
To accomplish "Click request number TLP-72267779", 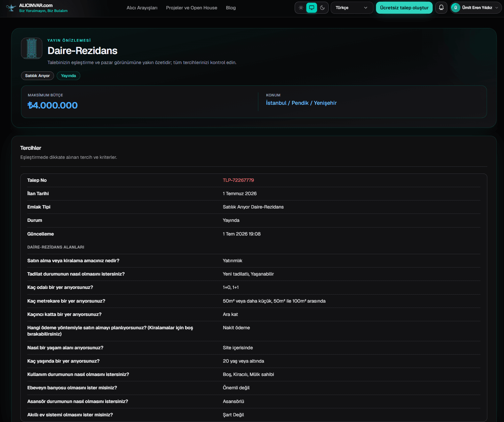I will pyautogui.click(x=238, y=180).
